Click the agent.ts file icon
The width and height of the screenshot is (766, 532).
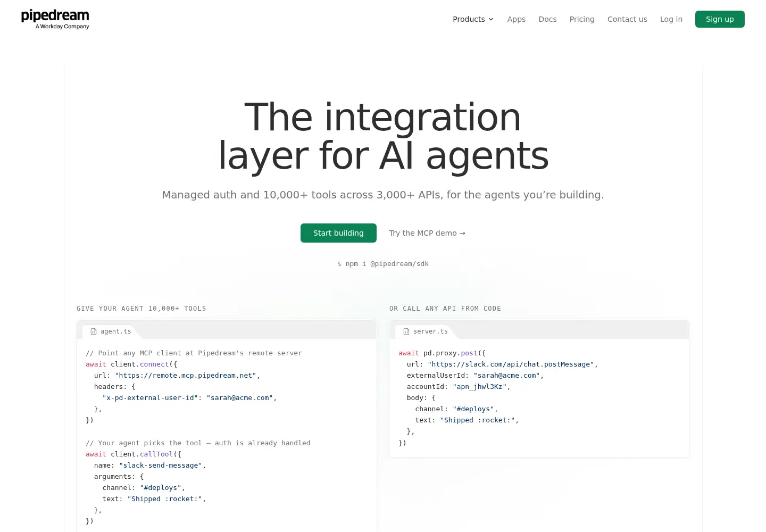(94, 331)
